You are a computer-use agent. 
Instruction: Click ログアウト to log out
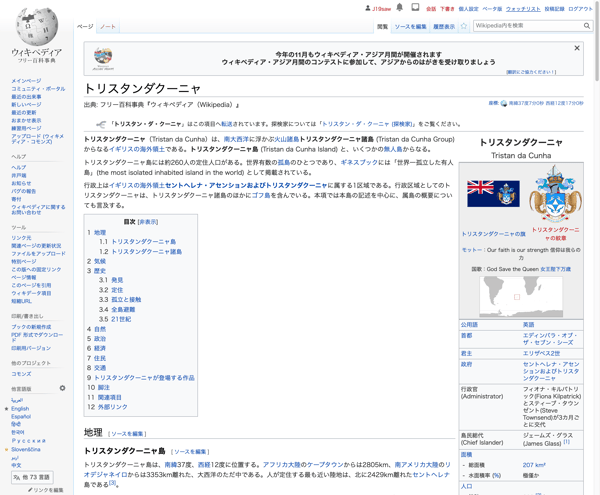(x=580, y=8)
